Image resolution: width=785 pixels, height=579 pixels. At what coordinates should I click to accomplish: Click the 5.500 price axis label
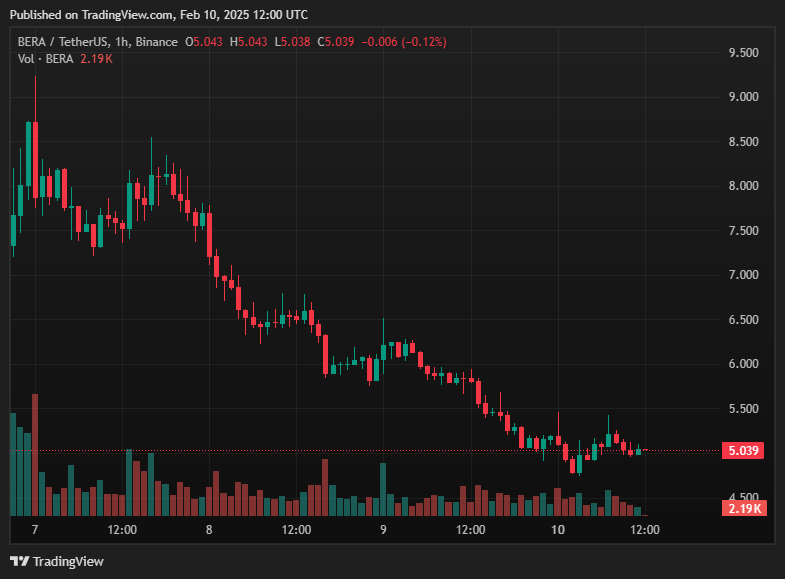click(743, 409)
